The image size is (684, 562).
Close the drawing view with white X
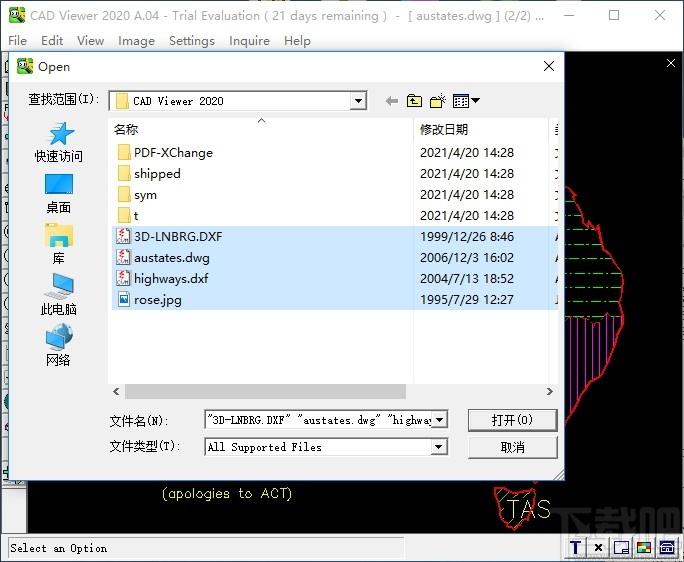tap(671, 63)
